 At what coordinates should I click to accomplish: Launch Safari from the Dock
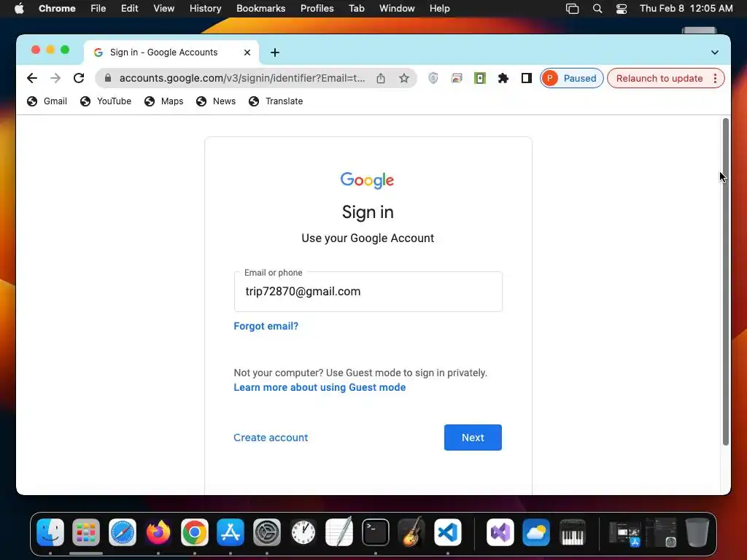[123, 532]
